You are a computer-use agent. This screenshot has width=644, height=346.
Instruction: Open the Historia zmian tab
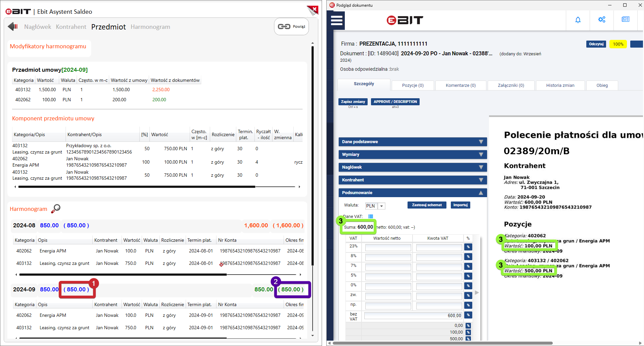pos(560,85)
